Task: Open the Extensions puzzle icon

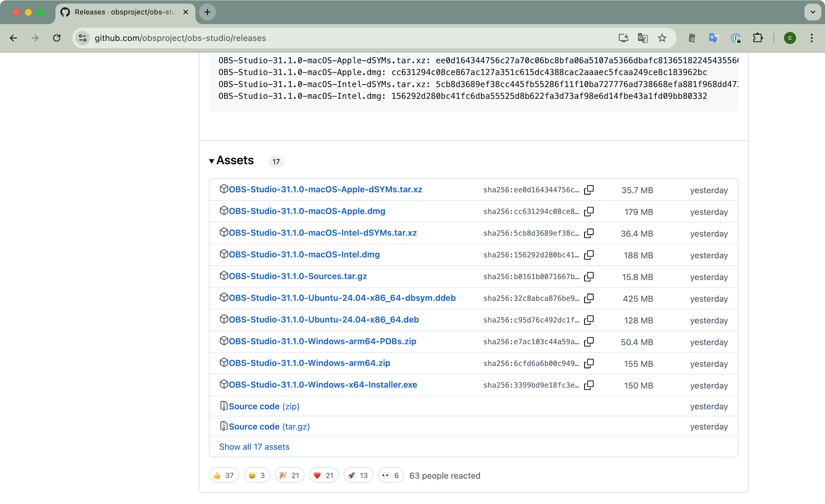Action: pyautogui.click(x=758, y=38)
